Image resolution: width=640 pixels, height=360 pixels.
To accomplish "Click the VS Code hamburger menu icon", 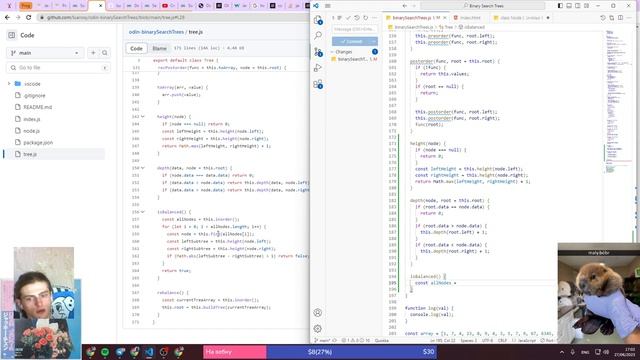I will (327, 6).
